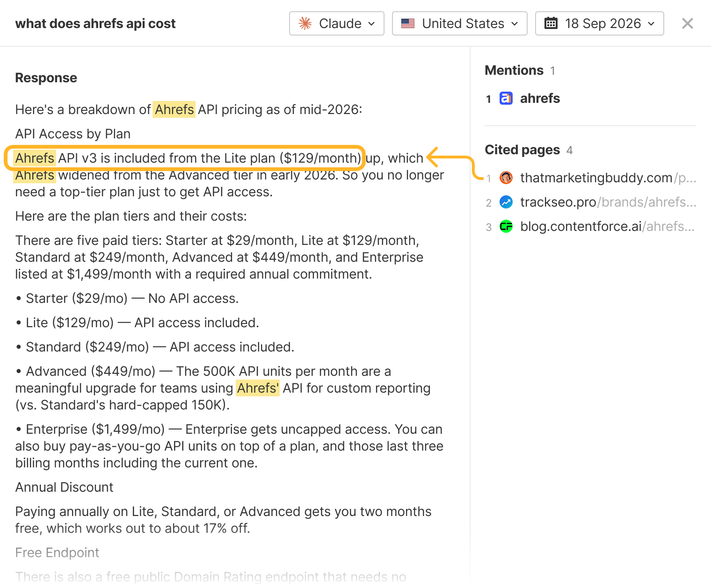Click "Here are the plan tiers and their costs:"
The height and width of the screenshot is (588, 711).
coord(131,216)
